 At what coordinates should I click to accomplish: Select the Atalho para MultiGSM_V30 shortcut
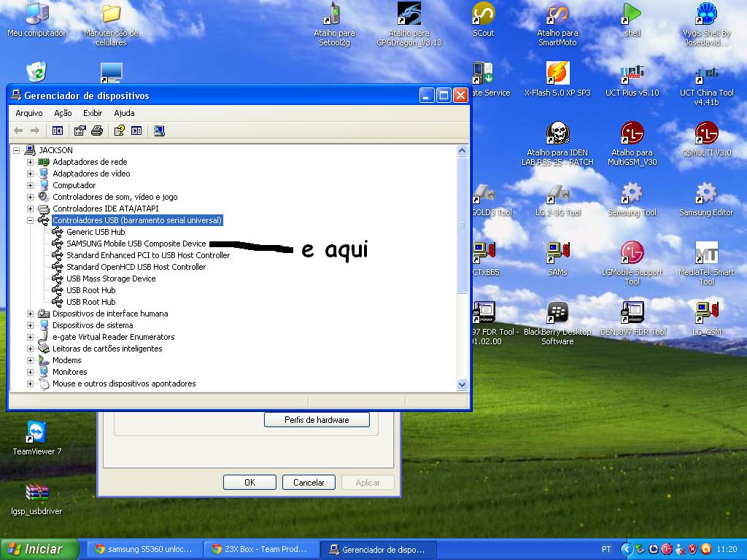point(632,144)
